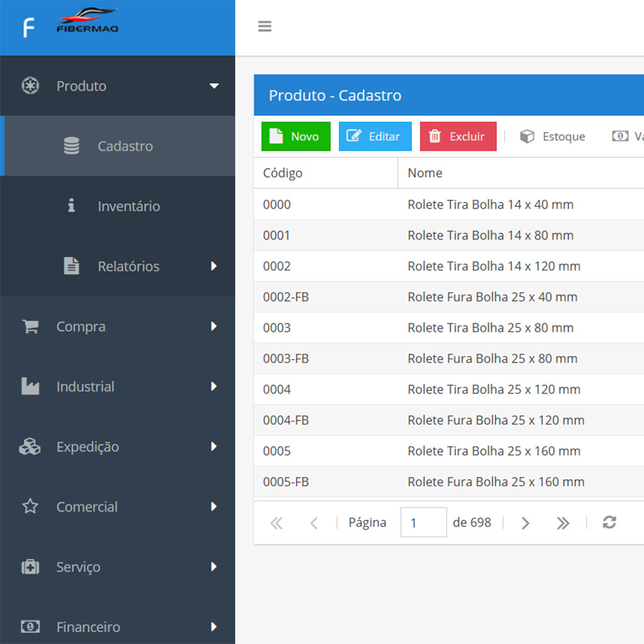Click the money icon next to Estoque
This screenshot has height=644, width=644.
tap(620, 136)
